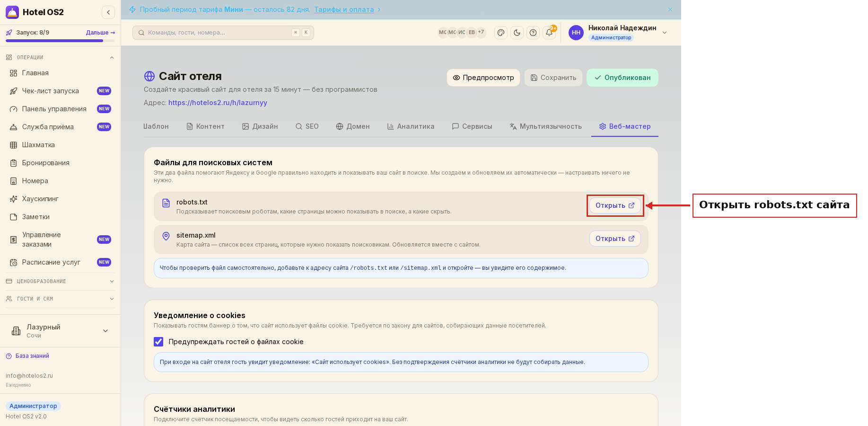Click the Сохранить button
The image size is (868, 426).
pyautogui.click(x=553, y=78)
